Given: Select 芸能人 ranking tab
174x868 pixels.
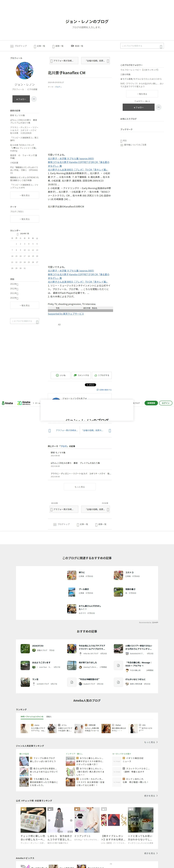Looking at the screenshot, I should coord(49,717).
